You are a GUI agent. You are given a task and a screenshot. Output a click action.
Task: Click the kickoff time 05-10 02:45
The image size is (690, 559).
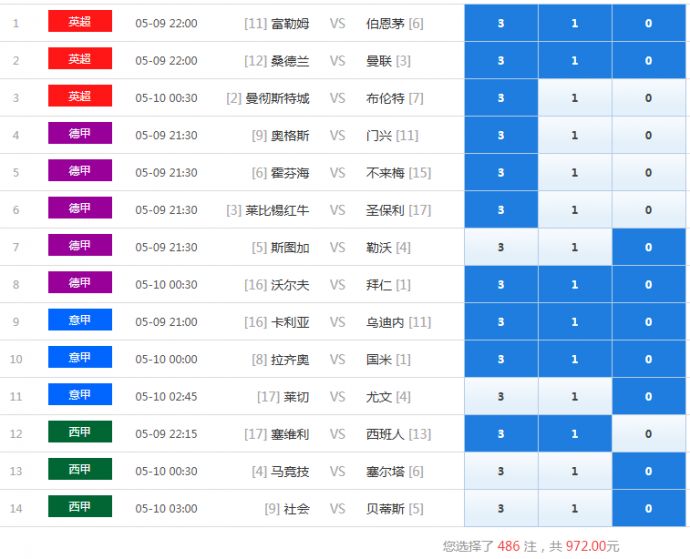[166, 397]
